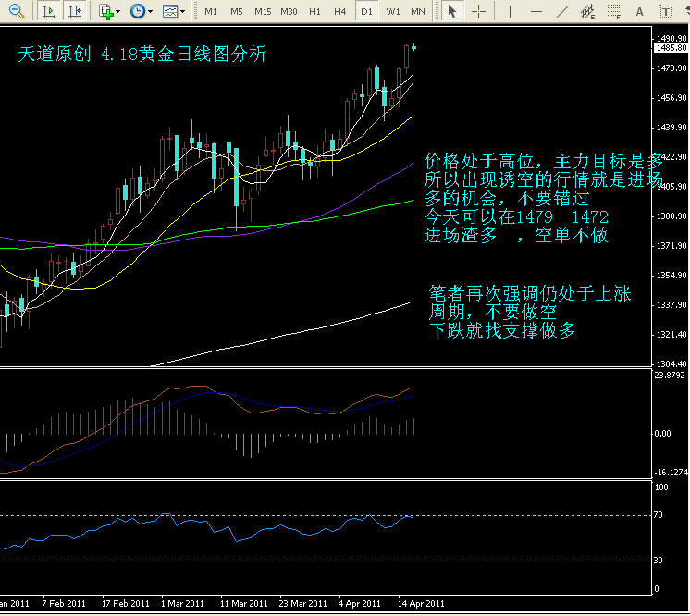Image resolution: width=690 pixels, height=616 pixels.
Task: Click the '23 Mar 2011' date label
Action: 303,603
